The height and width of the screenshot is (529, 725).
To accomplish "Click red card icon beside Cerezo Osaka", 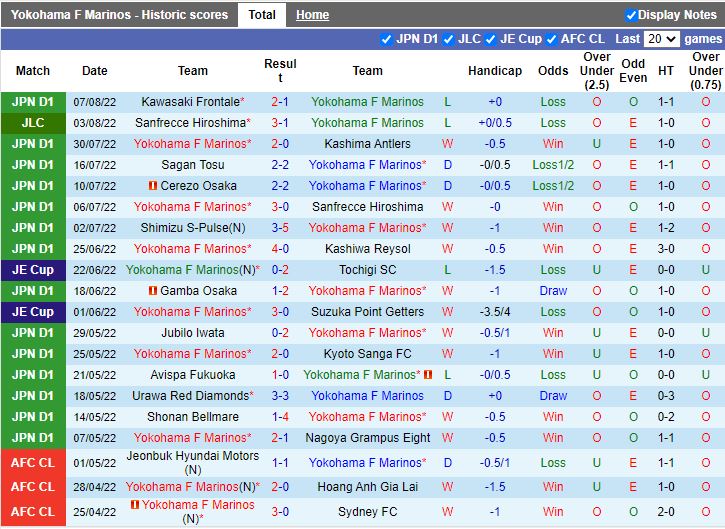I will click(x=152, y=186).
